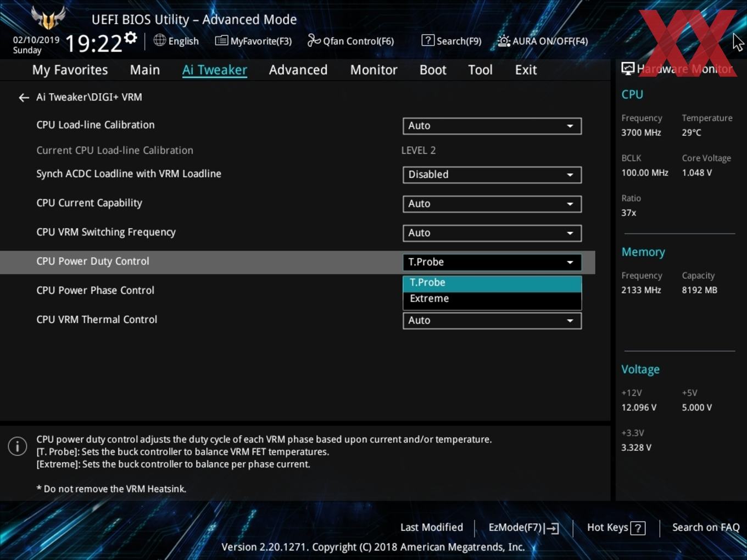
Task: Select English language text
Action: [183, 41]
